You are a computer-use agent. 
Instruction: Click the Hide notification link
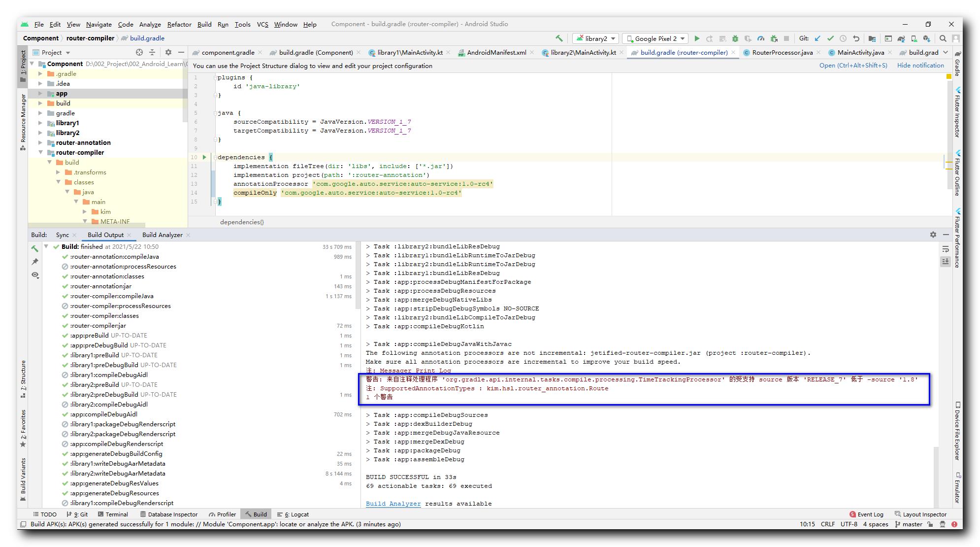(x=920, y=65)
